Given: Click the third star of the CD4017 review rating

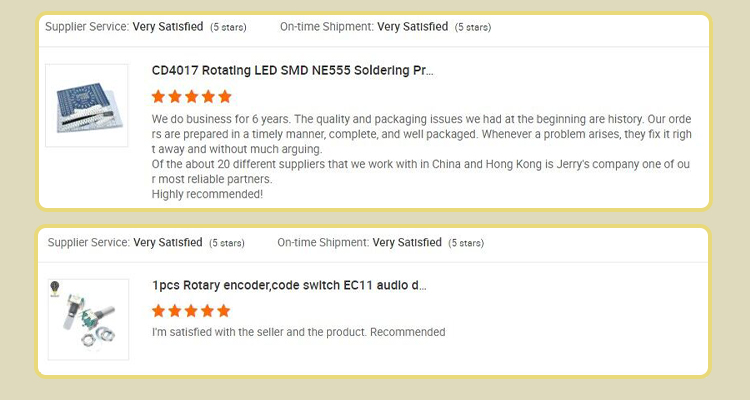Looking at the screenshot, I should click(192, 97).
